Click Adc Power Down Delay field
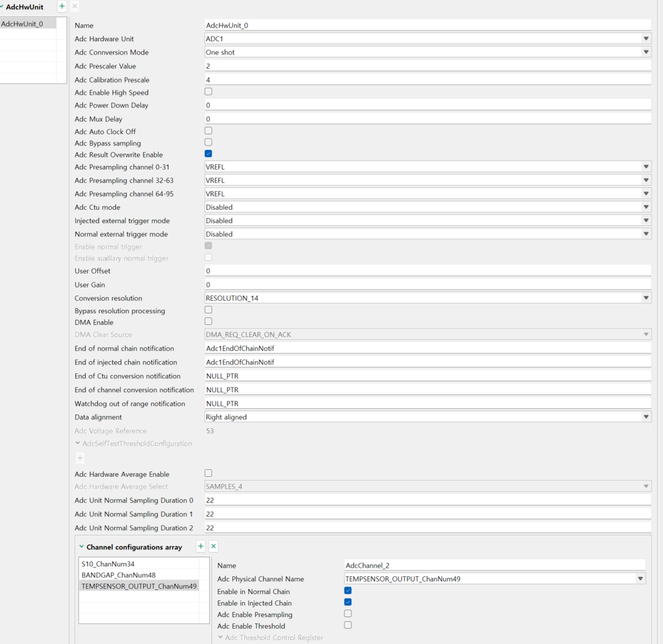This screenshot has width=663, height=644. pos(428,105)
